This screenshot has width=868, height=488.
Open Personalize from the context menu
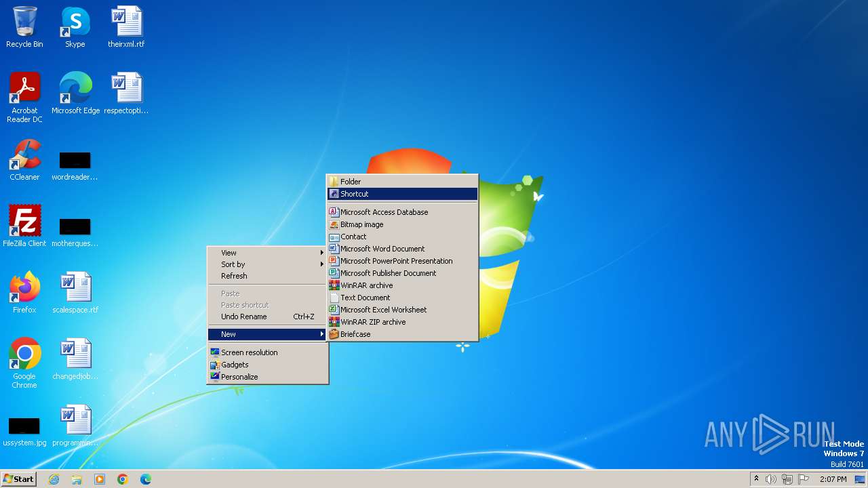click(268, 377)
